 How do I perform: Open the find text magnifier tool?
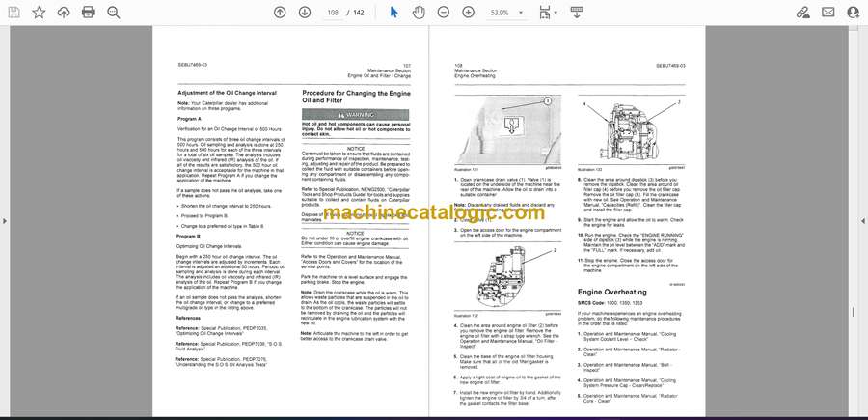pos(114,13)
